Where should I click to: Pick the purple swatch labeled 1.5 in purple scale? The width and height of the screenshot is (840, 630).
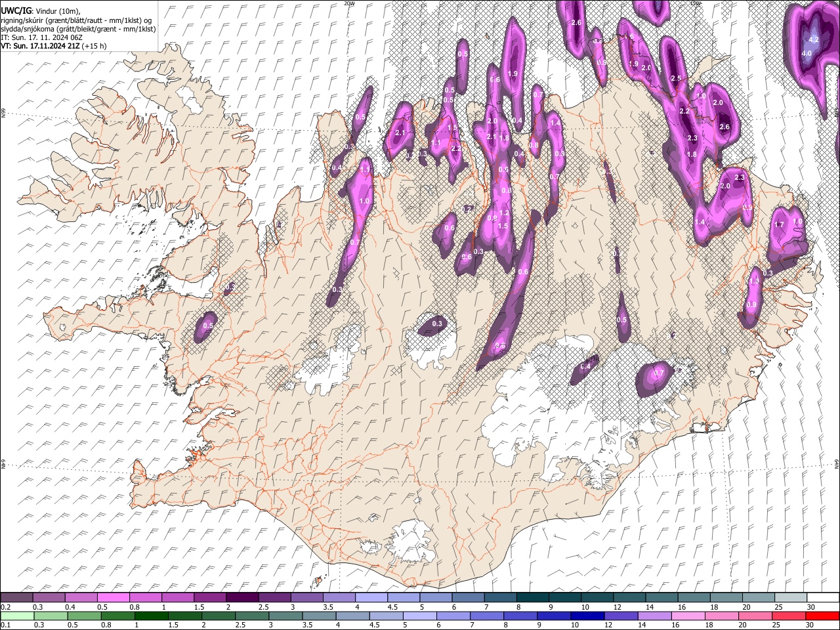point(210,597)
